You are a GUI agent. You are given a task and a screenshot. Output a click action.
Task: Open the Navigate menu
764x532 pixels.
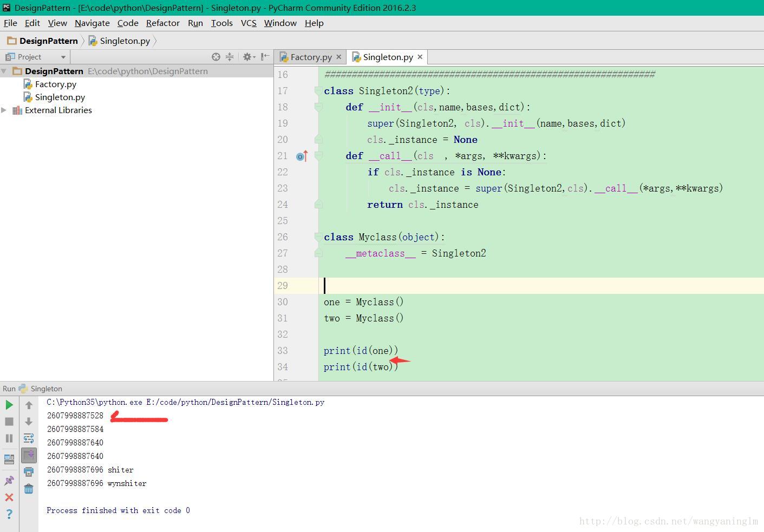click(92, 23)
